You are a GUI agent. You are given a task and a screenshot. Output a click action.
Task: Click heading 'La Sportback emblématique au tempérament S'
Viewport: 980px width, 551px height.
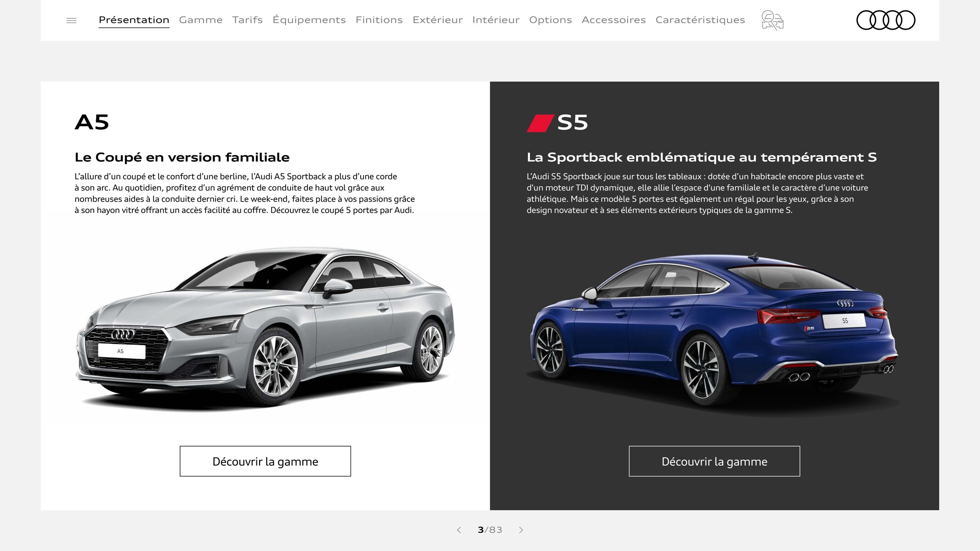point(702,157)
